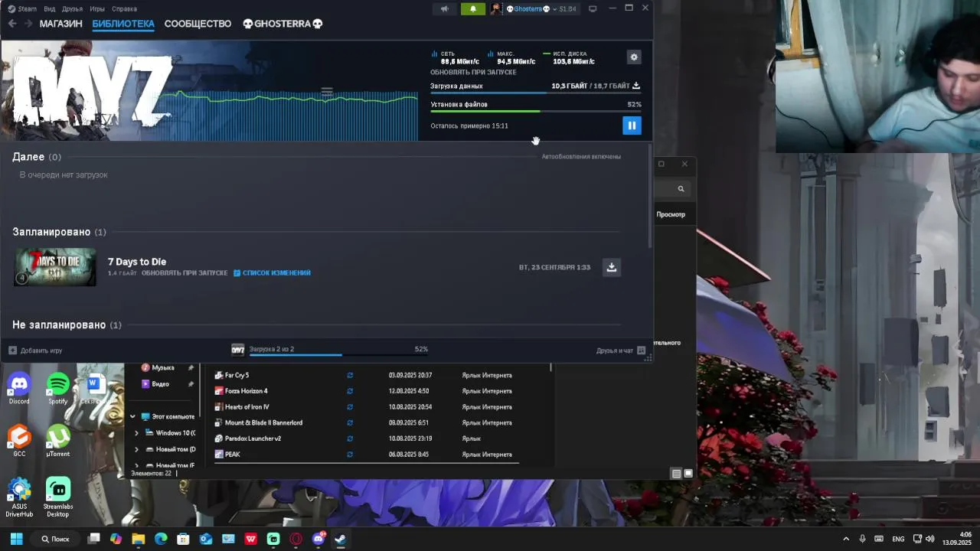Switch Explorer to large icons view
Viewport: 980px width, 551px height.
[x=688, y=474]
